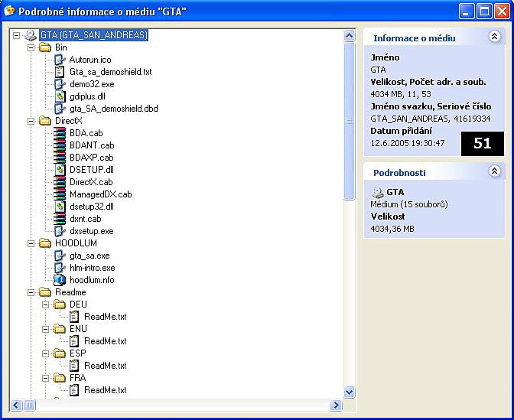Select the ENU folder label
This screenshot has width=514, height=420.
pos(78,329)
